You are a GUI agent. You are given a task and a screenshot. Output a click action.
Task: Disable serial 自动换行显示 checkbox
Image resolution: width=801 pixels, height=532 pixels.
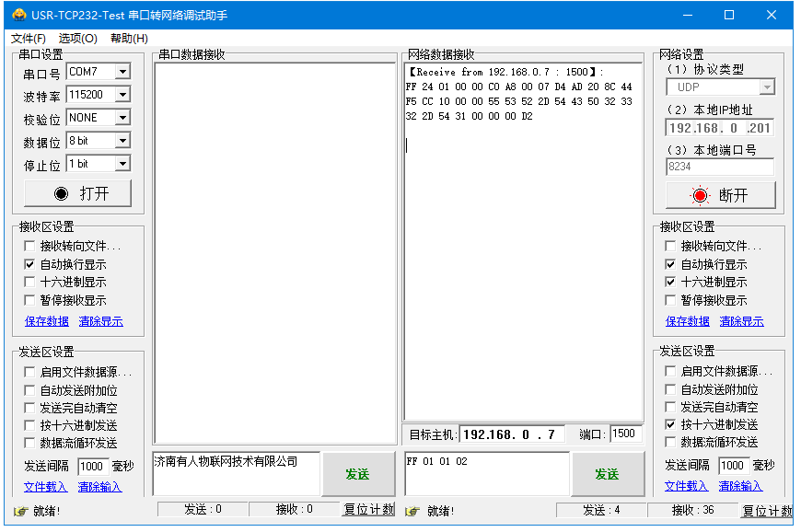click(29, 264)
